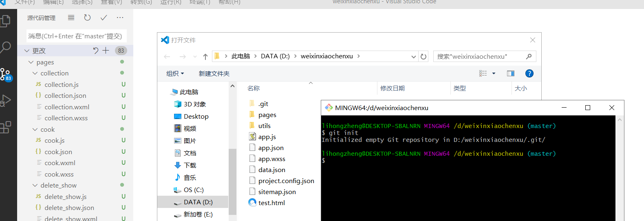Open recent locations dropdown arrow
644x221 pixels.
(x=195, y=56)
